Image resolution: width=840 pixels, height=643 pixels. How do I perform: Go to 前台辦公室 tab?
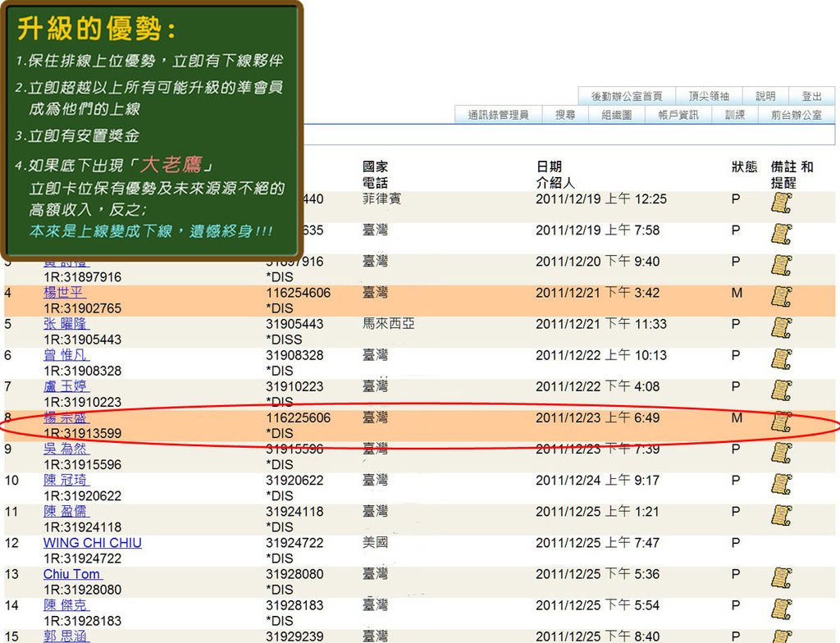click(796, 115)
